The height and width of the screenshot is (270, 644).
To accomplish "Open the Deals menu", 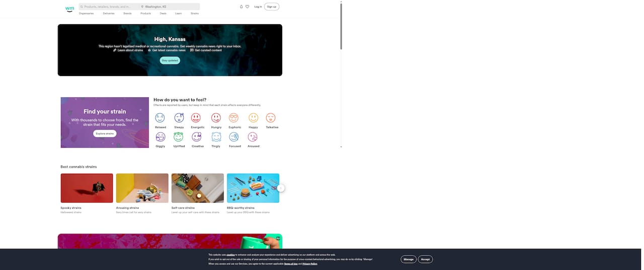I will point(163,14).
